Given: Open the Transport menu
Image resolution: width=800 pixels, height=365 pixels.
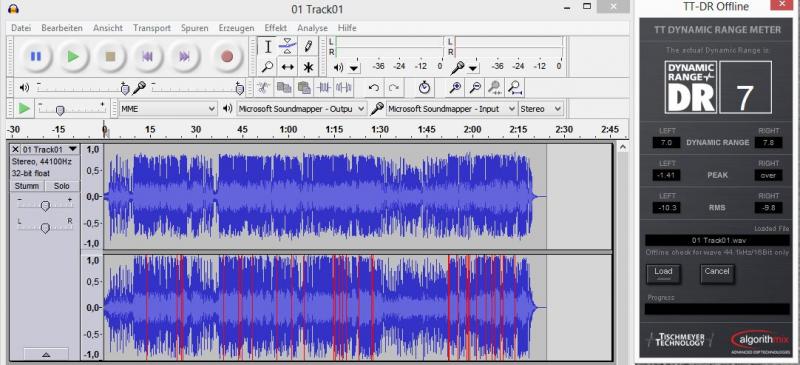Looking at the screenshot, I should [x=152, y=28].
